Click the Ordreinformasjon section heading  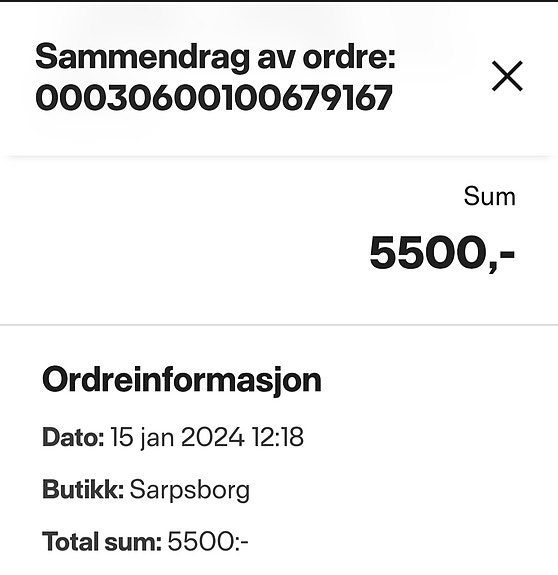click(182, 381)
